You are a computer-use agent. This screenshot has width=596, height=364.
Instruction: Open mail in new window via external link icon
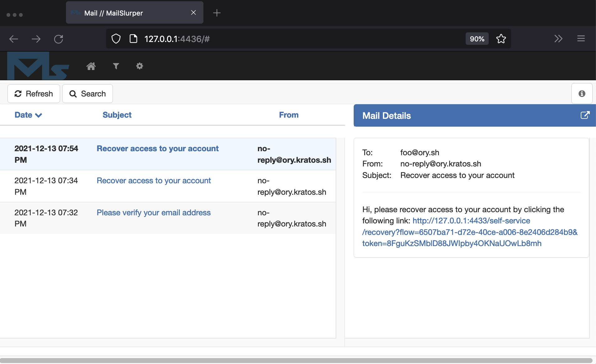coord(585,115)
